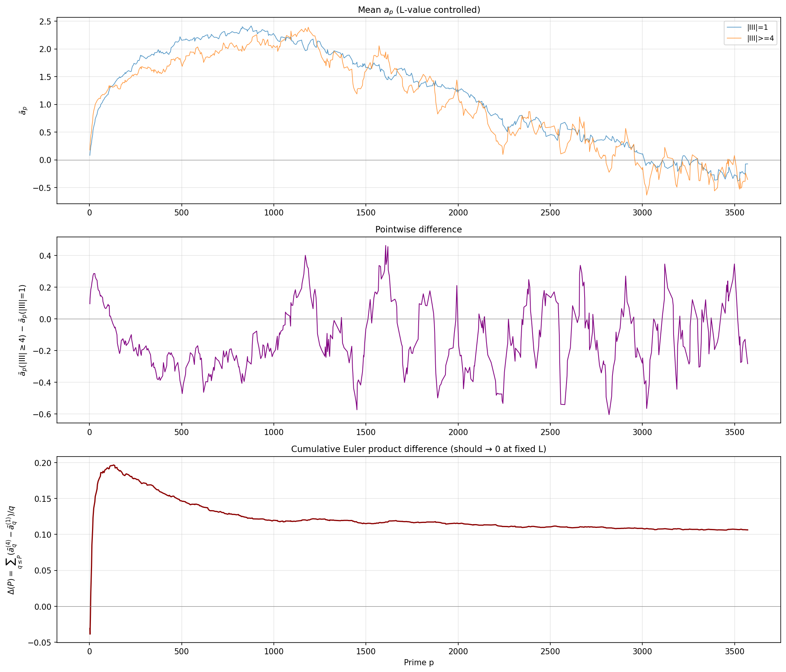Image resolution: width=786 pixels, height=672 pixels.
Task: Click the 1000 tick under middle plot
Action: pyautogui.click(x=273, y=432)
